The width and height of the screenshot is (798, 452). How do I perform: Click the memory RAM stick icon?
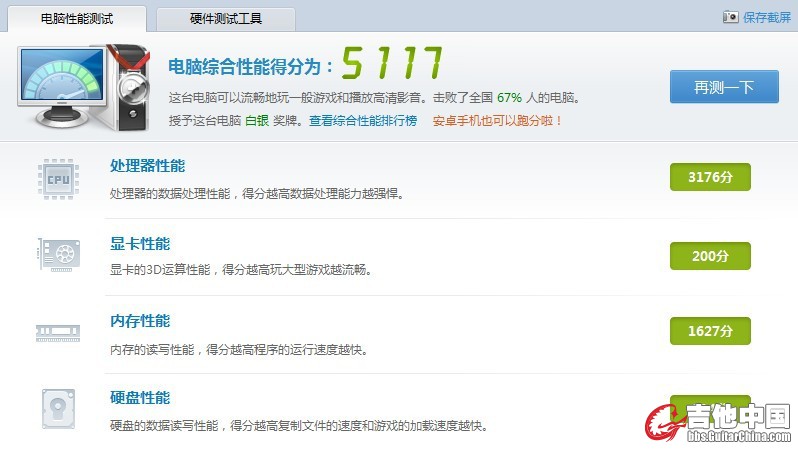pos(57,331)
